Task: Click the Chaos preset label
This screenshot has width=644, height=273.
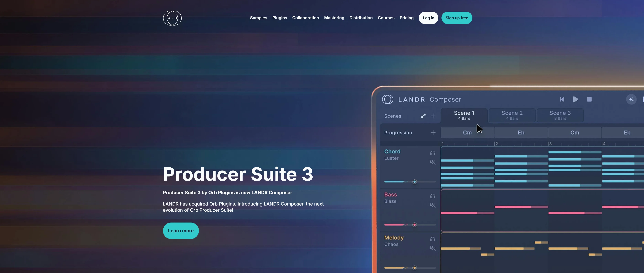Action: point(391,244)
